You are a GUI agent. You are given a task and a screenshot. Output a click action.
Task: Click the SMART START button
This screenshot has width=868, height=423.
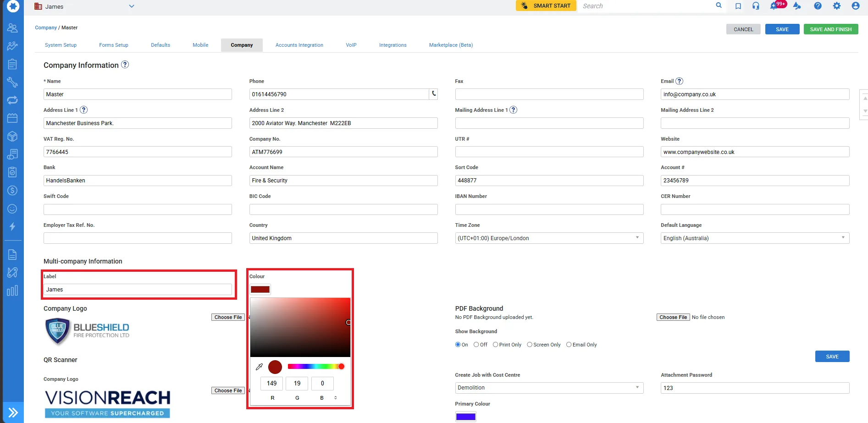(x=546, y=5)
